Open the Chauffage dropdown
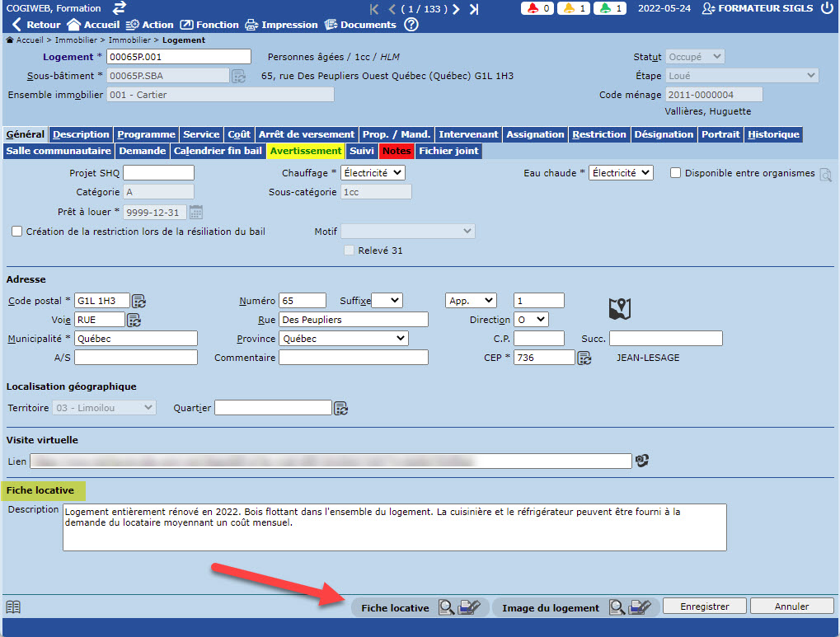The width and height of the screenshot is (840, 637). tap(373, 173)
